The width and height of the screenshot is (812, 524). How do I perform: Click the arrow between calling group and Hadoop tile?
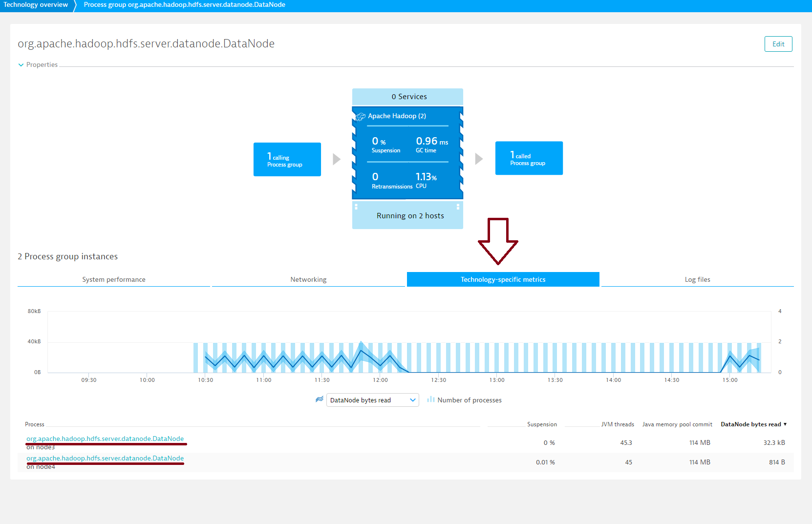337,159
